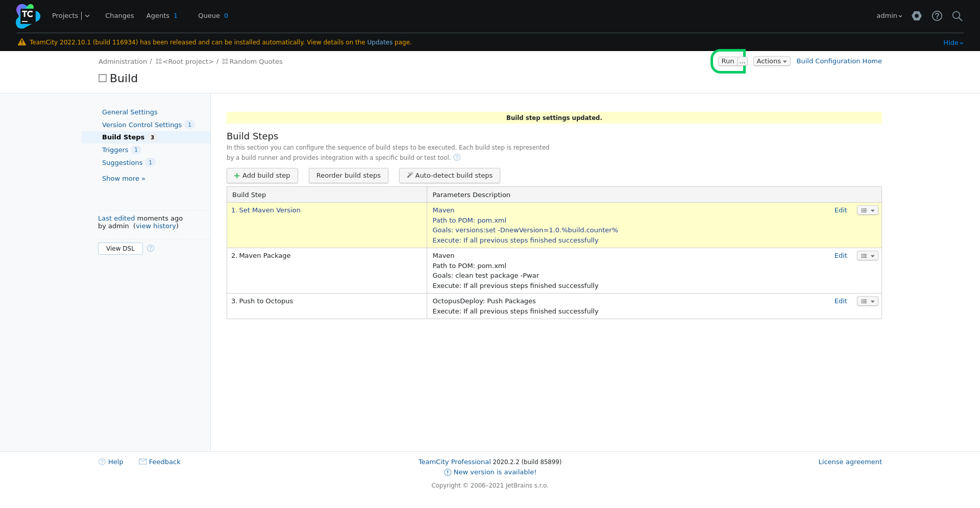Click the Help question icon in footer
Screen dimensions: 980x508
click(102, 462)
